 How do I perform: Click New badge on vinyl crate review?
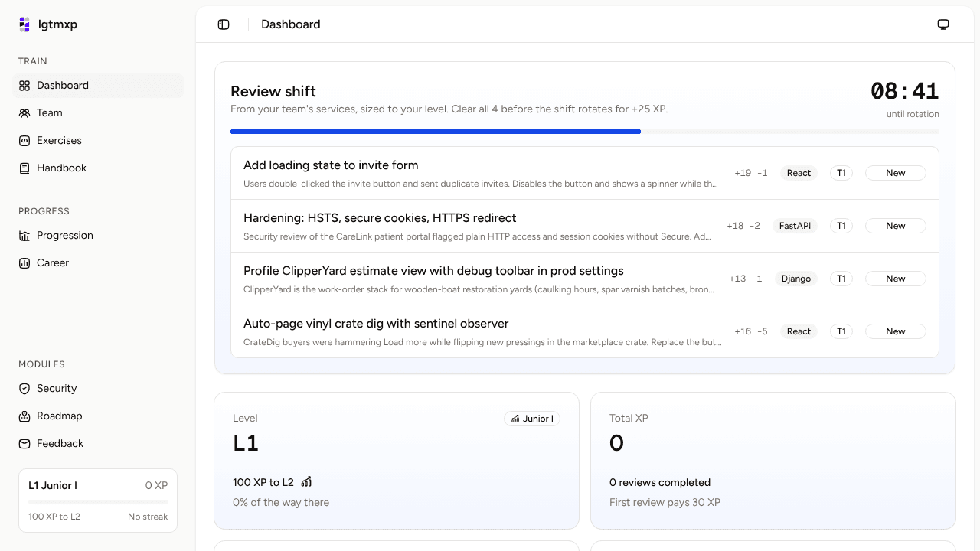[x=896, y=331]
